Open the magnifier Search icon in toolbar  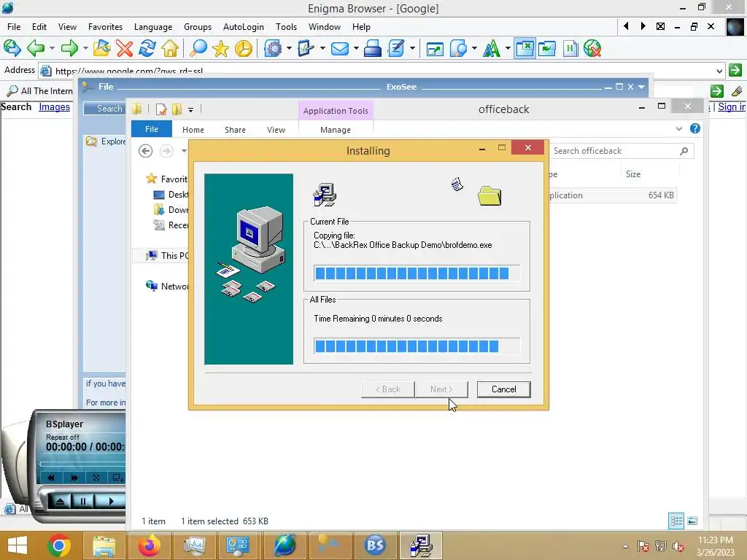198,49
